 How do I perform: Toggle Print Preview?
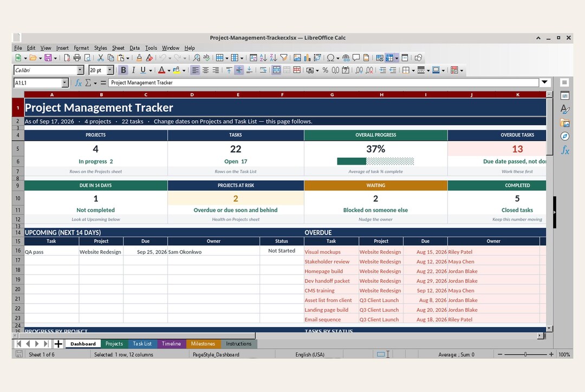point(87,58)
